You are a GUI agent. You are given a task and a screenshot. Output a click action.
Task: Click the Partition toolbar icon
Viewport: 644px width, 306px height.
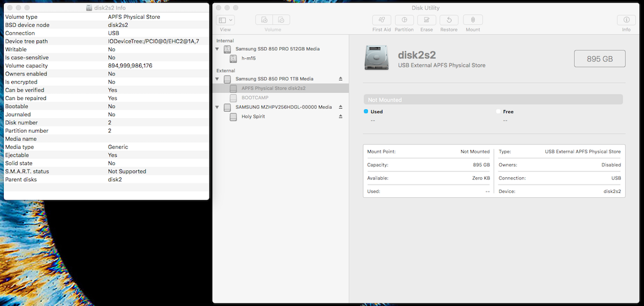click(x=404, y=20)
